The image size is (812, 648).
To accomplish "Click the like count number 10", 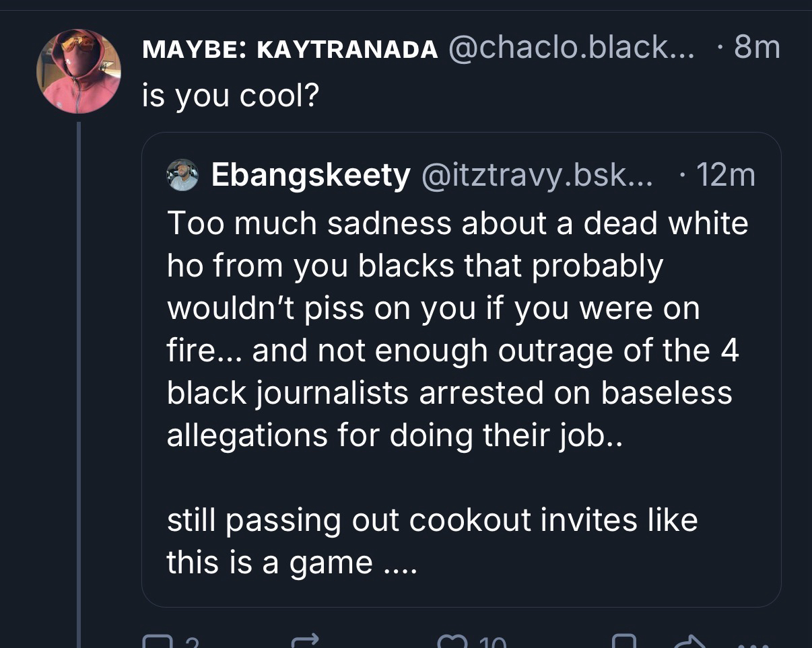I will tap(493, 644).
